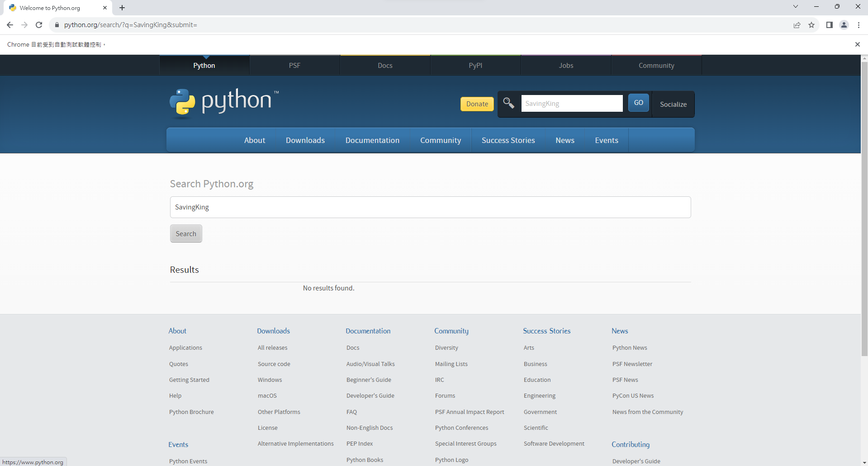
Task: Visit the Getting Started link
Action: [x=189, y=380]
